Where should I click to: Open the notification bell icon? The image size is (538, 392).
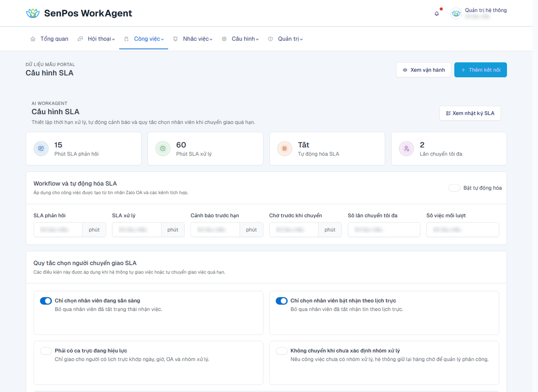[x=437, y=13]
